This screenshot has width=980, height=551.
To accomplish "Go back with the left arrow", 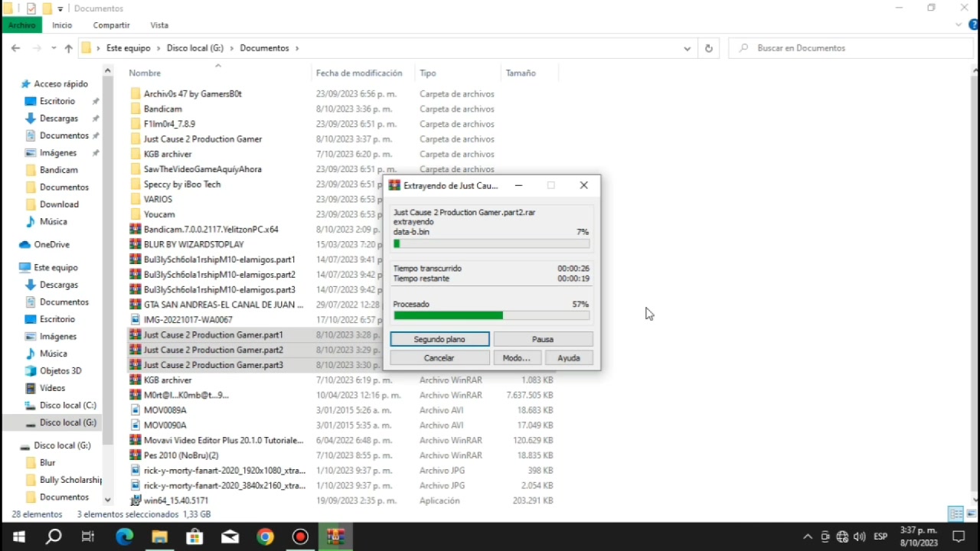I will [x=15, y=48].
